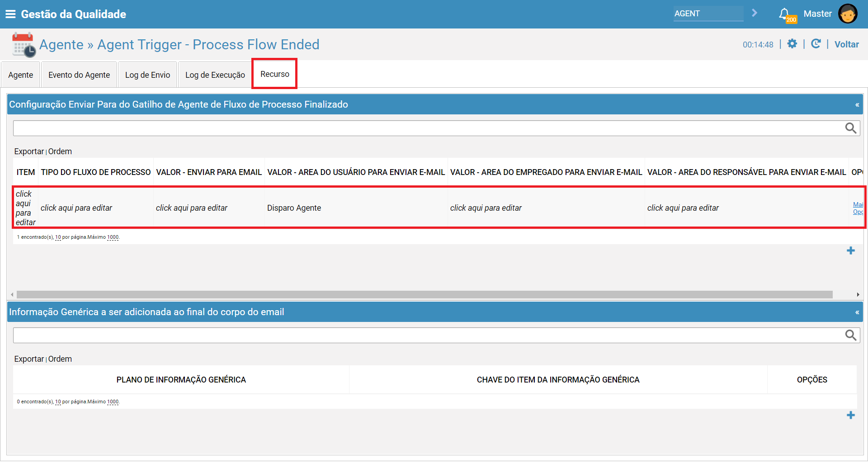Open the hamburger menu icon
The image size is (868, 463).
pyautogui.click(x=10, y=14)
